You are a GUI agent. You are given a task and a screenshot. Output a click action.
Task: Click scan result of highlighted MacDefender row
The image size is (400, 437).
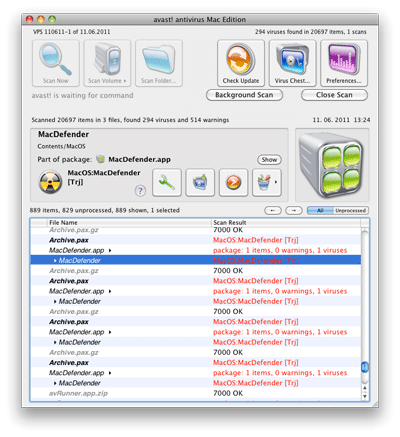(x=256, y=260)
